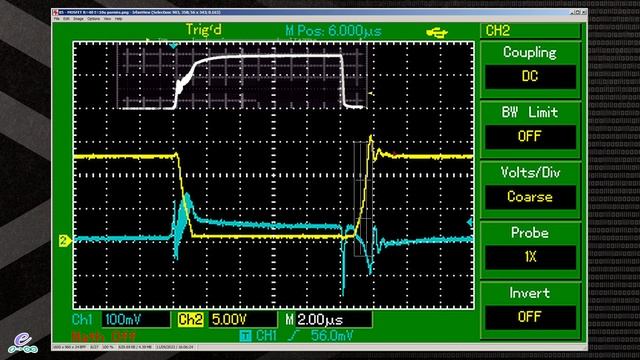640x360 pixels.
Task: Click the file date in the status bar
Action: 175,347
